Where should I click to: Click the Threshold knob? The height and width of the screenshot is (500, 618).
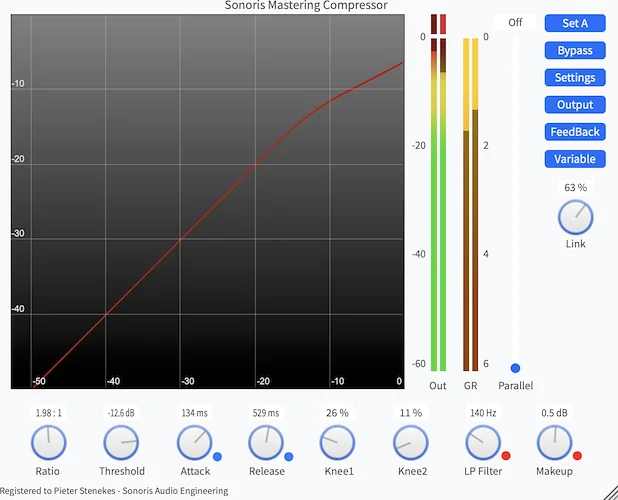pyautogui.click(x=121, y=442)
